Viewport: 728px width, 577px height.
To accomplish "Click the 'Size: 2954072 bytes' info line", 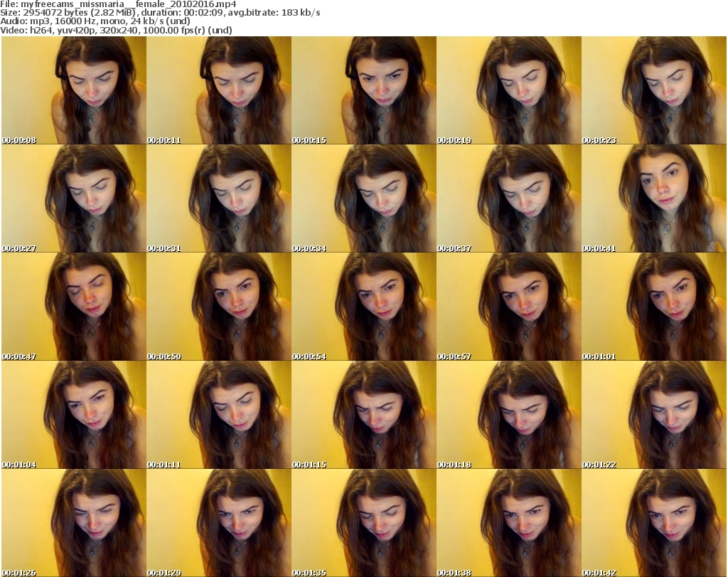I will (160, 13).
